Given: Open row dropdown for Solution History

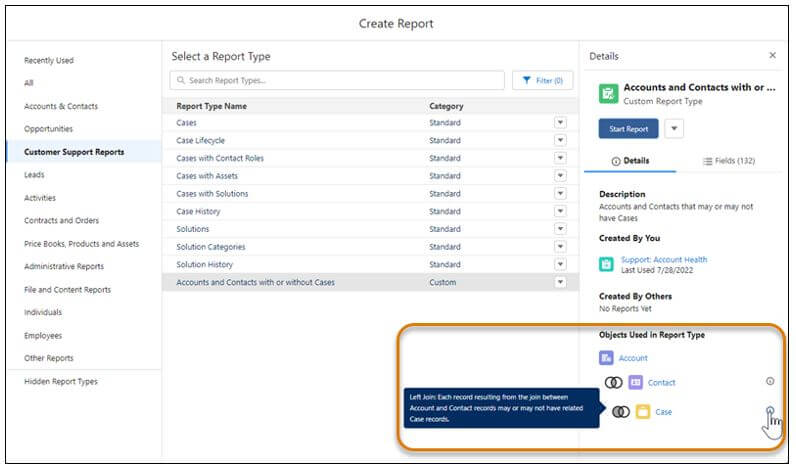Looking at the screenshot, I should [x=560, y=265].
